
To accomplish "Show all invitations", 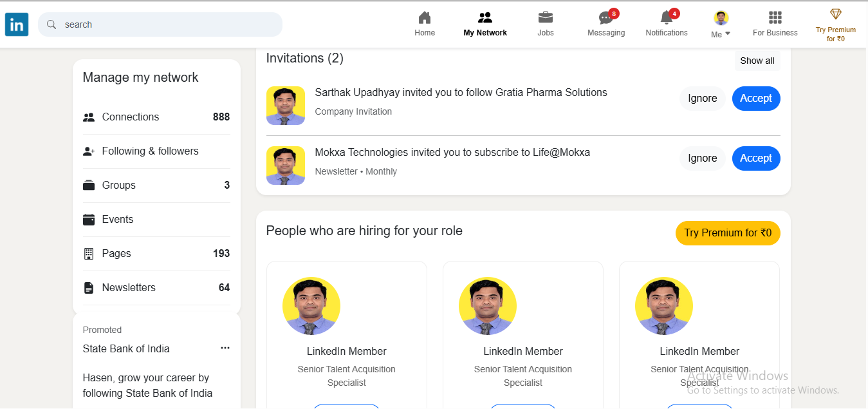I will tap(757, 61).
